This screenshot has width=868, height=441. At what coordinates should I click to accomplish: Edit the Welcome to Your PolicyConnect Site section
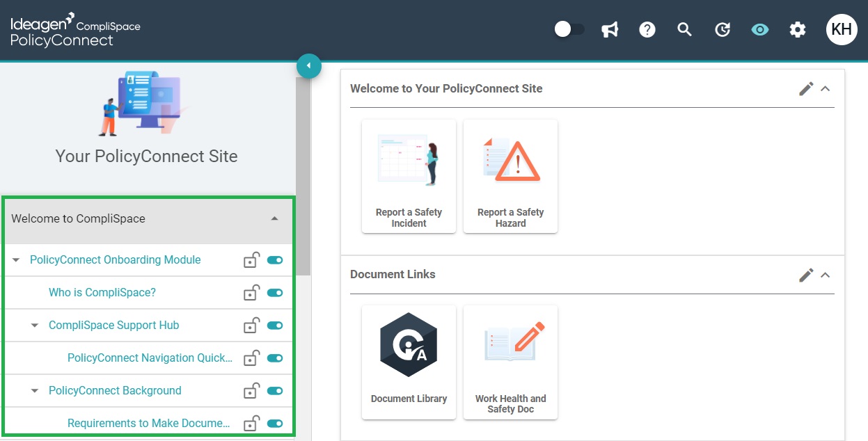coord(806,88)
